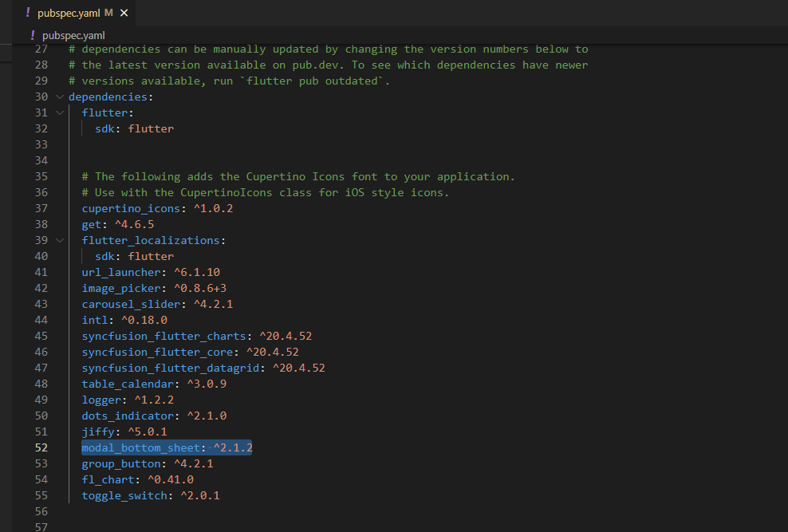The height and width of the screenshot is (532, 788).
Task: Click the dots_indicator key
Action: click(x=128, y=416)
